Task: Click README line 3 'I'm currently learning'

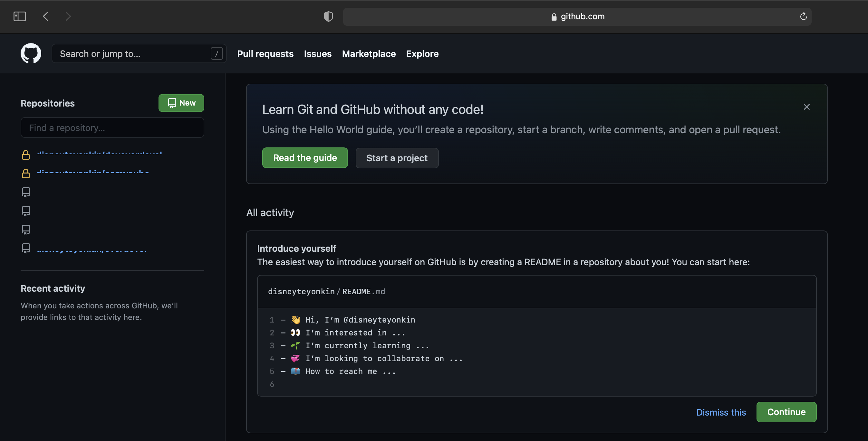Action: [367, 345]
